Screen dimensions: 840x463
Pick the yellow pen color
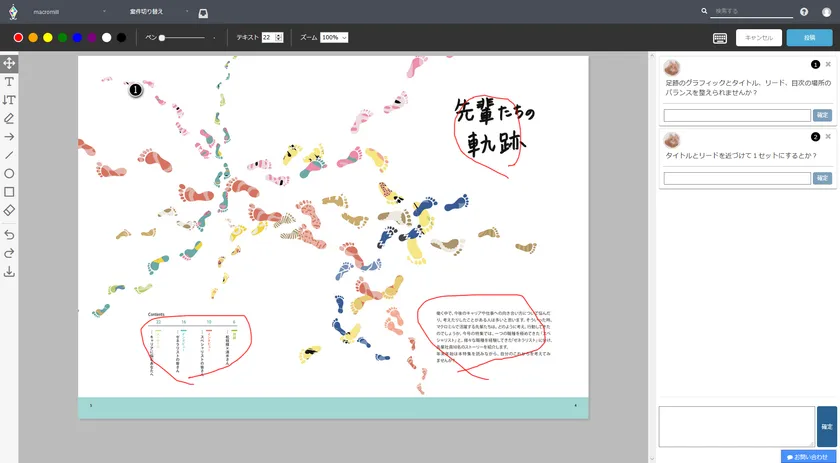(x=48, y=38)
